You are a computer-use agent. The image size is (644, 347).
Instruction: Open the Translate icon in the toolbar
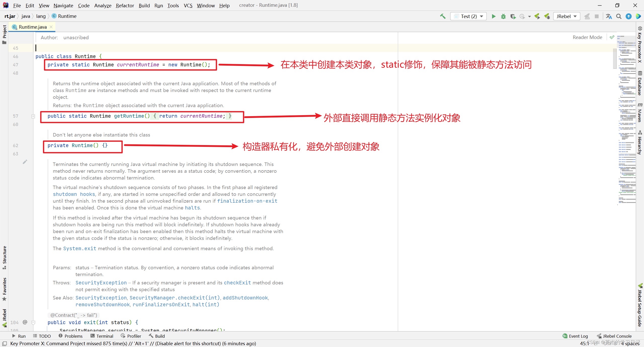[x=609, y=16]
